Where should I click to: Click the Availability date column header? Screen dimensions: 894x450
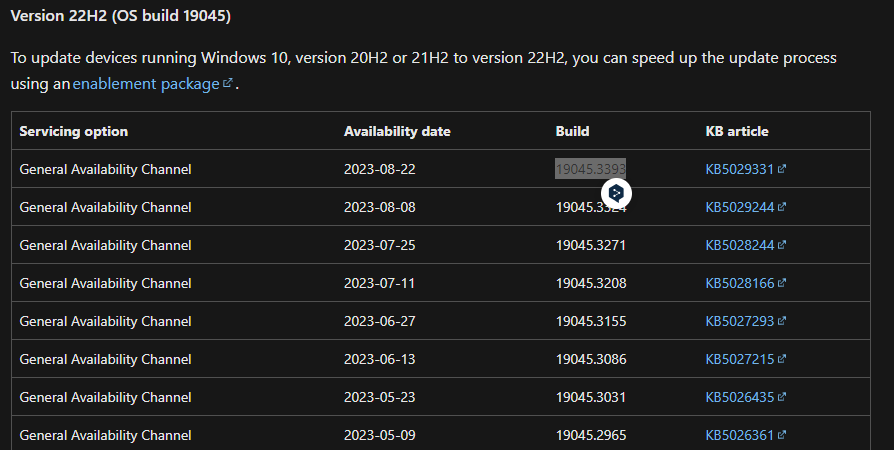[x=397, y=131]
